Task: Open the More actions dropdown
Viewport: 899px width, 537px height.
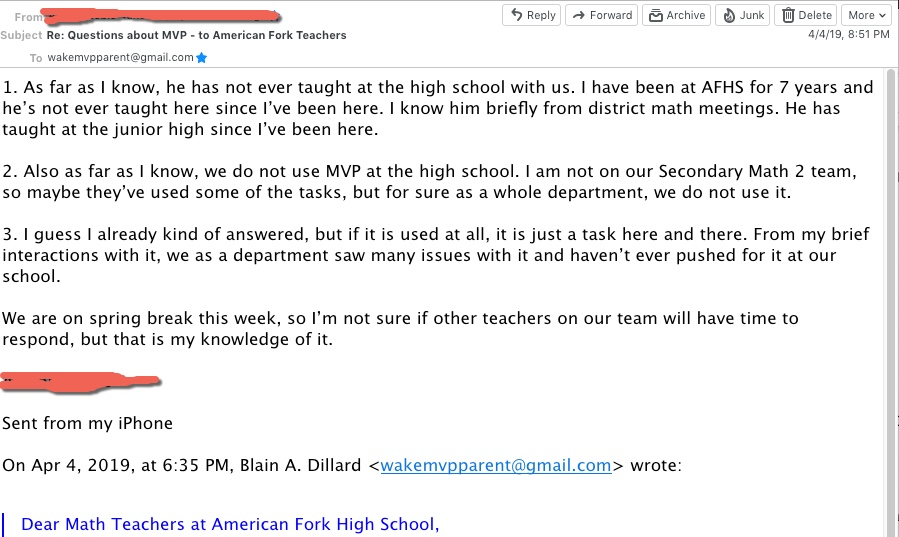Action: tap(866, 15)
